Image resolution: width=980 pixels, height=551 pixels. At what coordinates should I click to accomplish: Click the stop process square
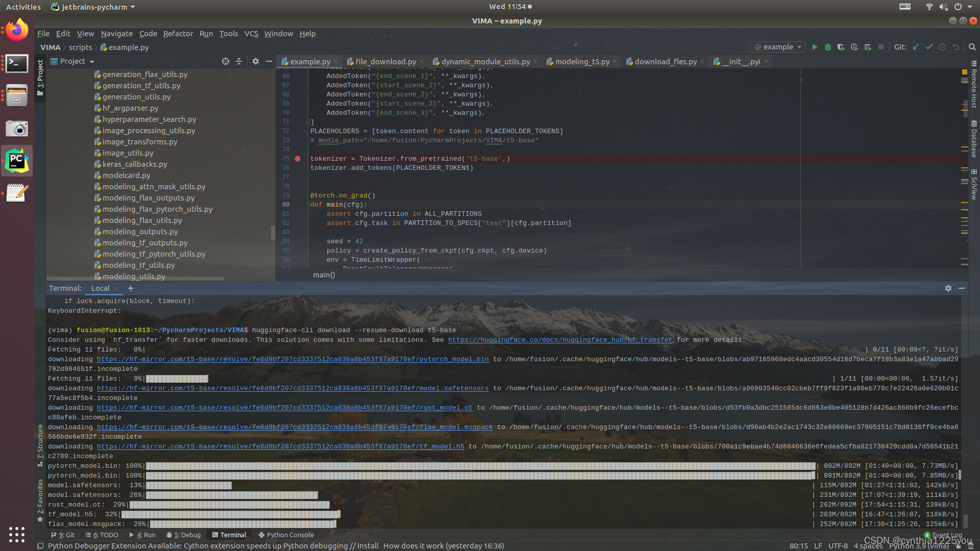click(880, 47)
